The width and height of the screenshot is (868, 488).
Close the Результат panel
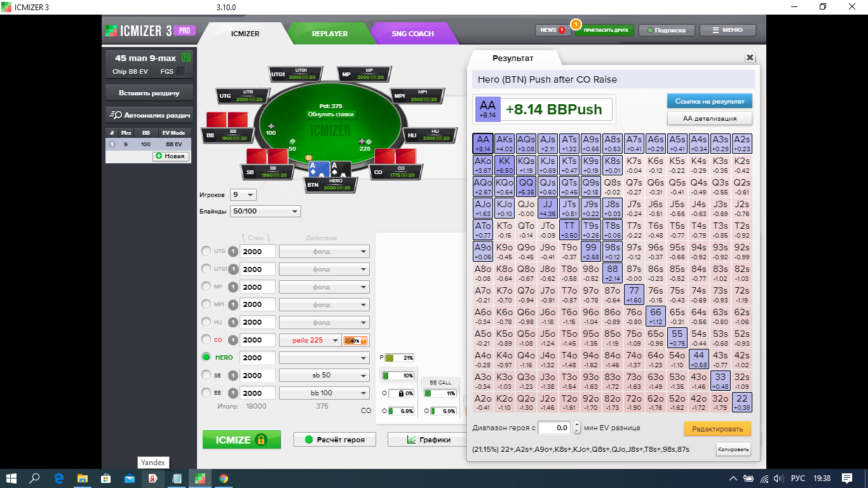point(750,58)
